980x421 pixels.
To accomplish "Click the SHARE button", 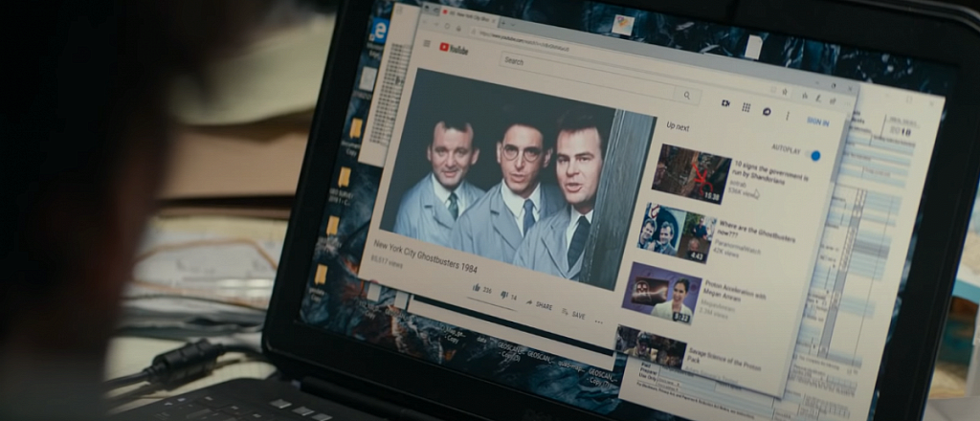I will [x=540, y=305].
